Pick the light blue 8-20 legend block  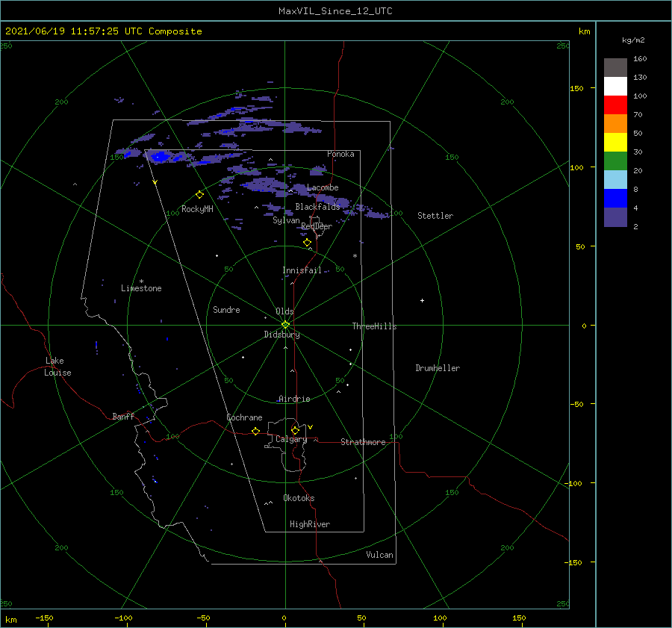[615, 180]
